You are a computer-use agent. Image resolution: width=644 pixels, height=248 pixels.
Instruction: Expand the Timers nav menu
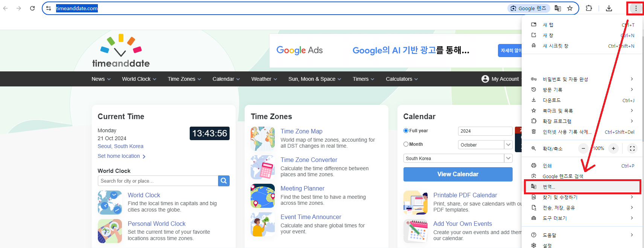[x=364, y=79]
